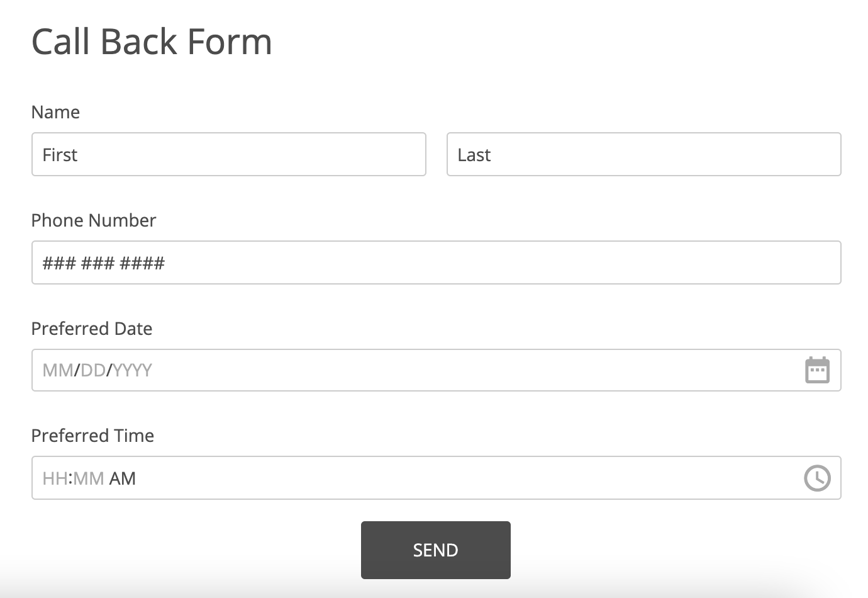Click the ### ### #### phone placeholder text
Viewport: 868px width, 598px height.
pyautogui.click(x=104, y=263)
